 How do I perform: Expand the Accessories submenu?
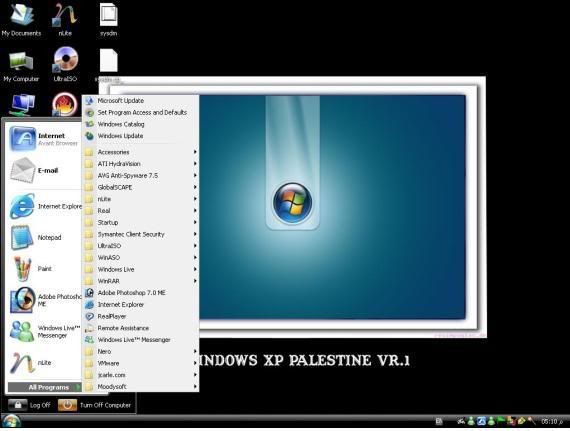(x=140, y=152)
